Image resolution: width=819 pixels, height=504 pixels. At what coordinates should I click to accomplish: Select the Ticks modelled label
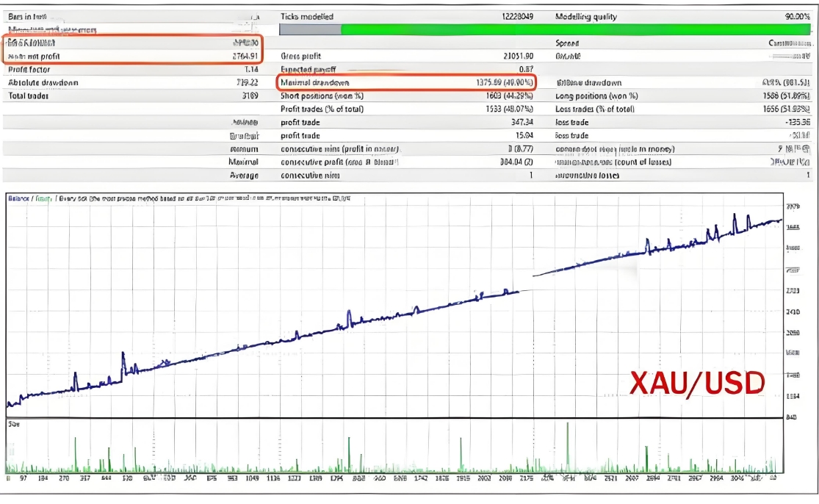point(307,16)
